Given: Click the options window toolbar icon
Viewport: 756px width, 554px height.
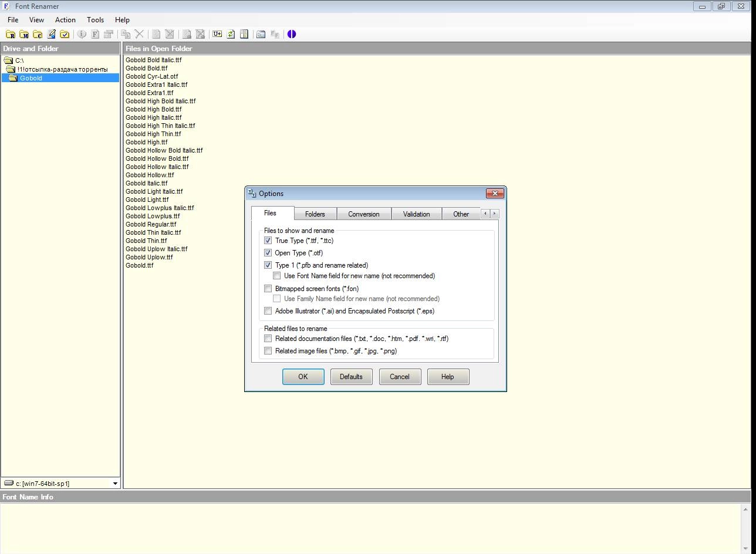Looking at the screenshot, I should (x=261, y=34).
